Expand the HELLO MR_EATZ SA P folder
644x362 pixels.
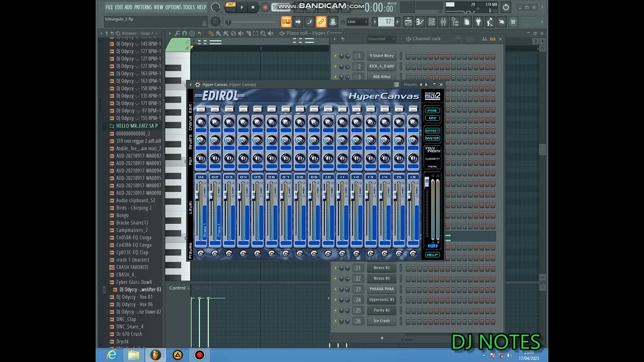click(x=137, y=126)
